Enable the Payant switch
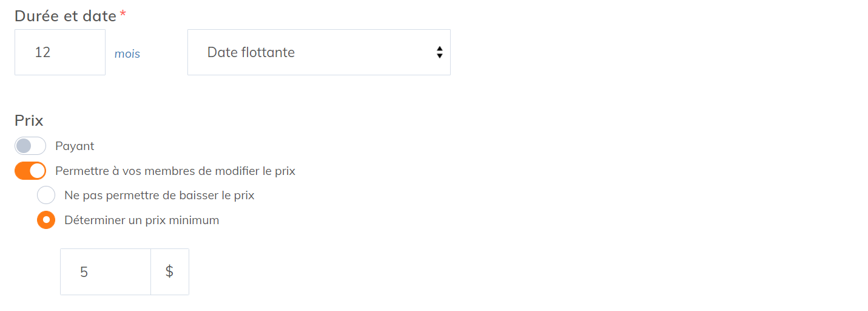The height and width of the screenshot is (311, 868). 30,146
